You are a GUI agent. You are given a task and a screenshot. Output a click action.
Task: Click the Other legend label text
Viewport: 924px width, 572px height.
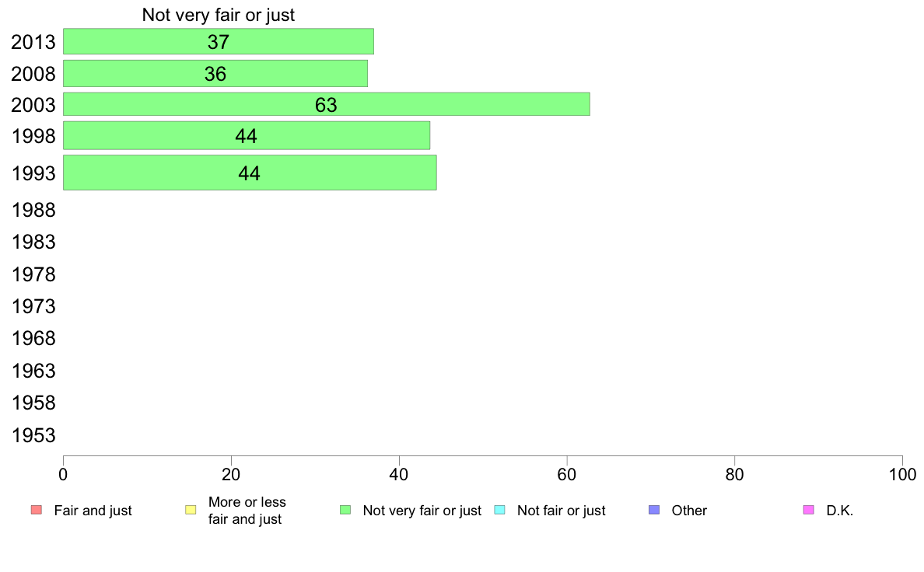pyautogui.click(x=689, y=511)
